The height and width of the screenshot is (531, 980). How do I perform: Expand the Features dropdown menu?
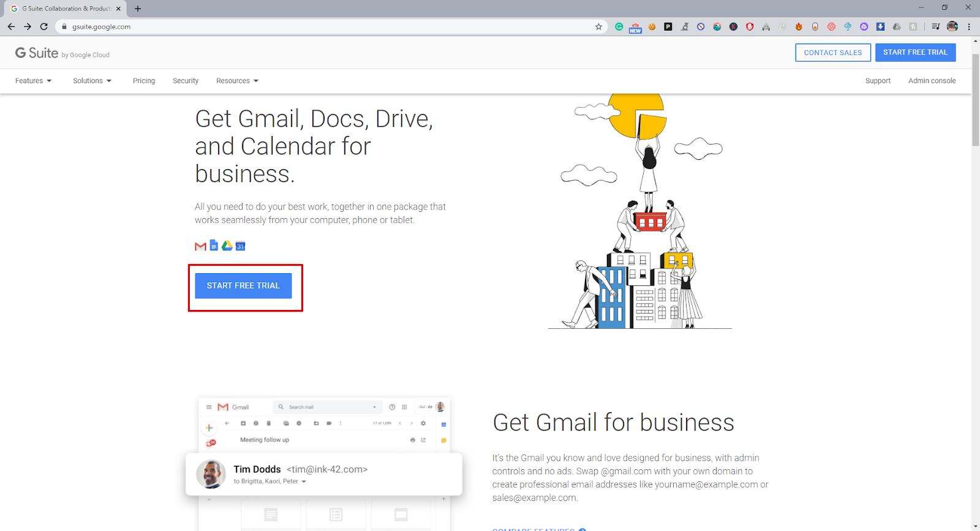[33, 81]
